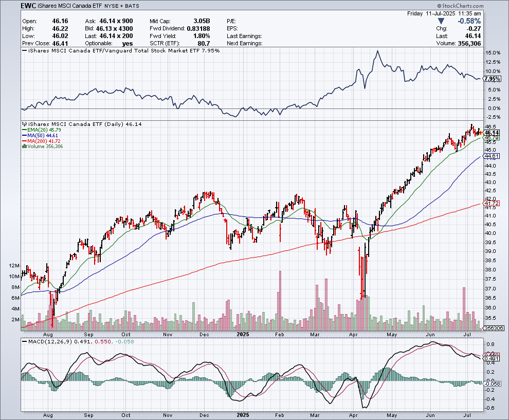Click the green EMA(20) legend line marker
This screenshot has height=420, width=509.
[24, 130]
